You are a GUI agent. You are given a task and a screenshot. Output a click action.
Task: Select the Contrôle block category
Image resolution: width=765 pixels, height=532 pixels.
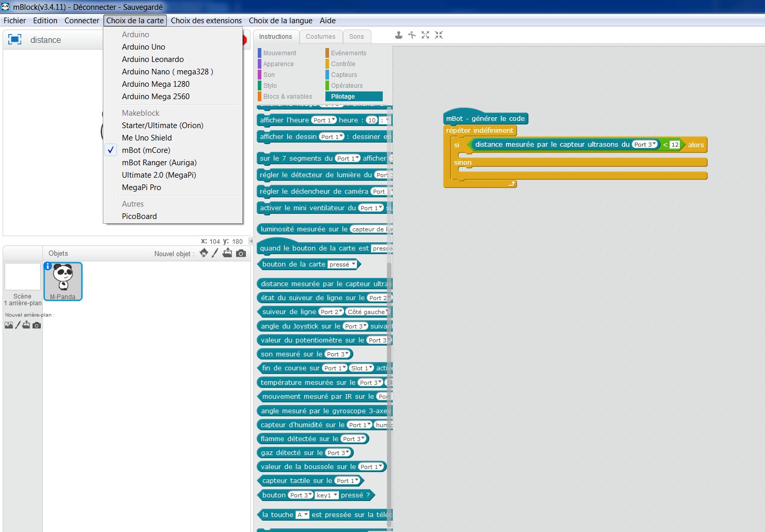coord(343,64)
